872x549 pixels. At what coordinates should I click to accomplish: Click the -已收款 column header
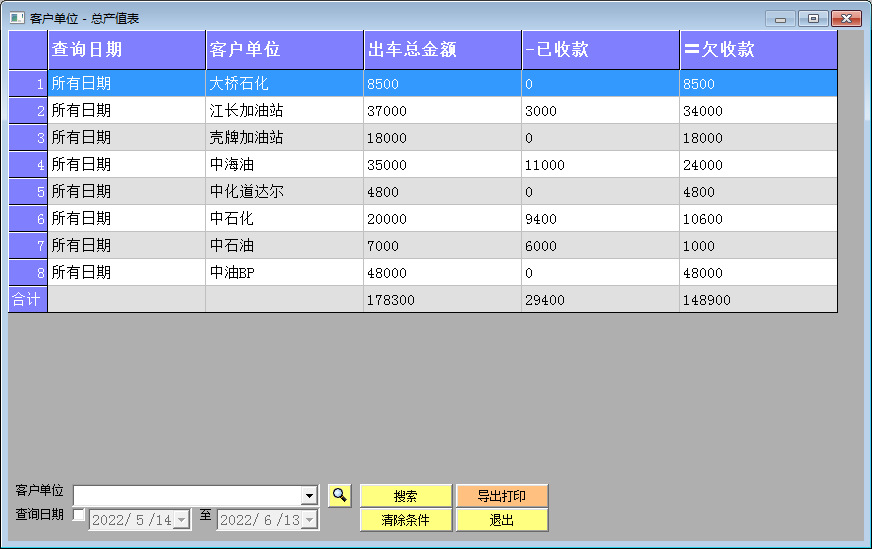601,50
